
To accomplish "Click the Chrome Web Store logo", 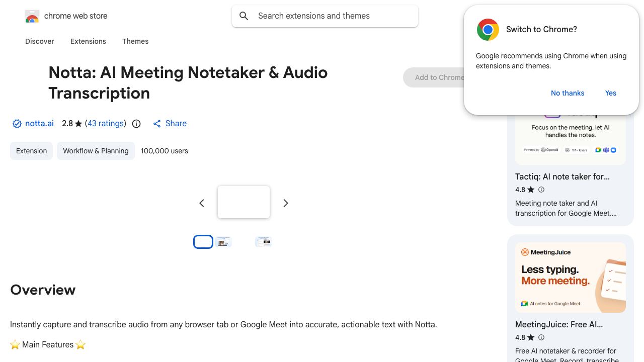I will (32, 16).
